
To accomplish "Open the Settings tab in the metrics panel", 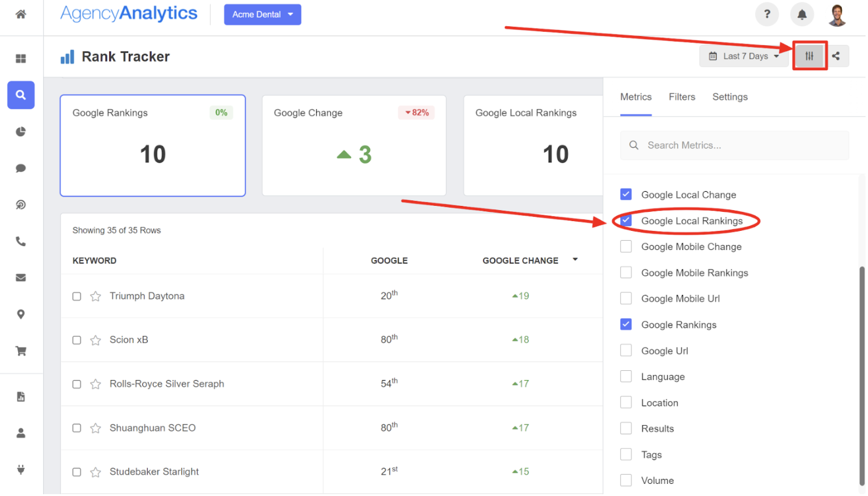I will click(x=729, y=97).
